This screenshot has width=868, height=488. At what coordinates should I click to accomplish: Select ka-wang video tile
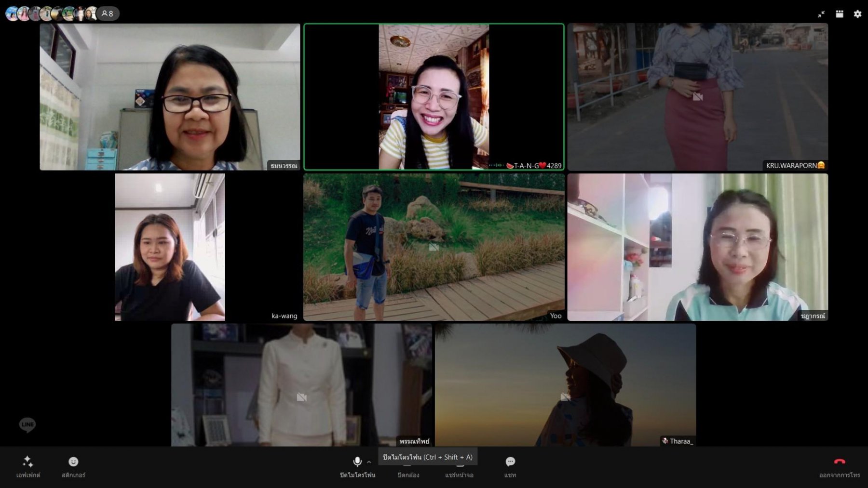coord(170,247)
